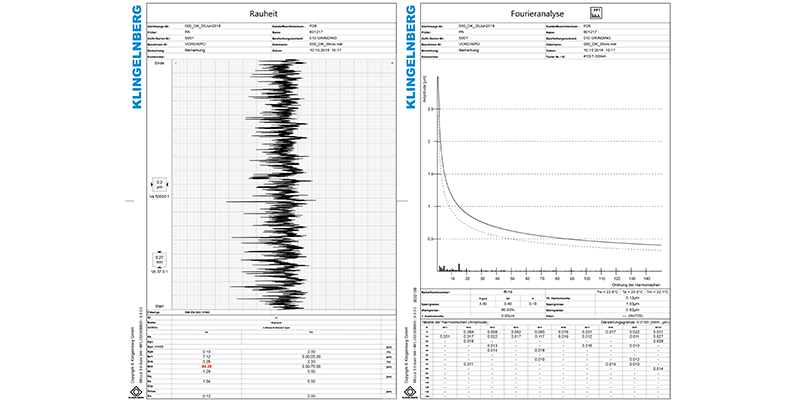
Task: Click the Amplitude axis label on Fourier chart
Action: [x=425, y=90]
